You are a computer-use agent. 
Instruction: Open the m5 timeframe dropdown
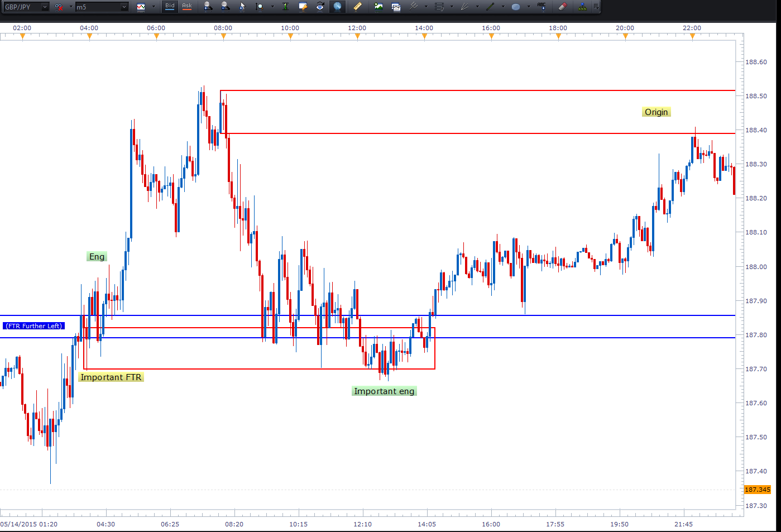pos(124,7)
